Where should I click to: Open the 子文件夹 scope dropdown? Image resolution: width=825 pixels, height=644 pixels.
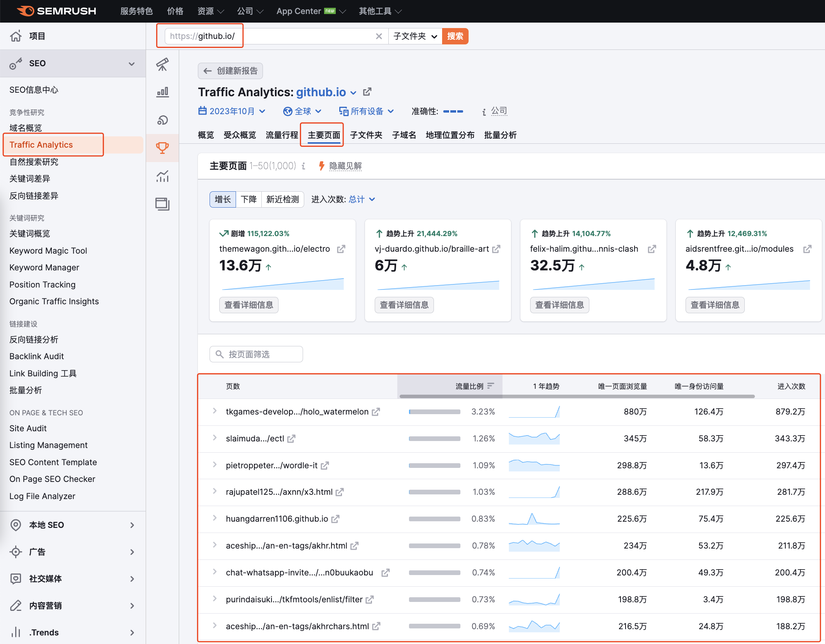415,36
